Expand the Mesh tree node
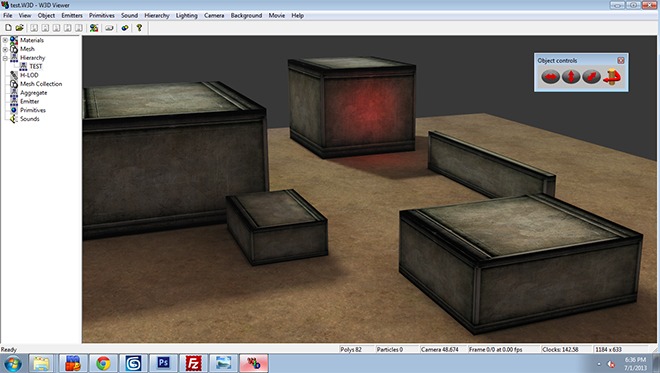The width and height of the screenshot is (660, 373). click(x=5, y=49)
